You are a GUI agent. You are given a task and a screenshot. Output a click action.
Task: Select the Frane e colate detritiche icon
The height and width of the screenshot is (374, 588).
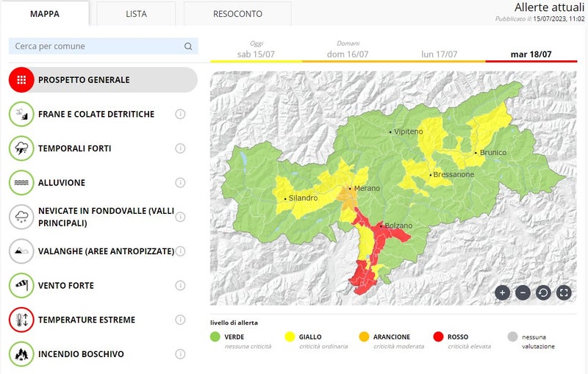[21, 114]
